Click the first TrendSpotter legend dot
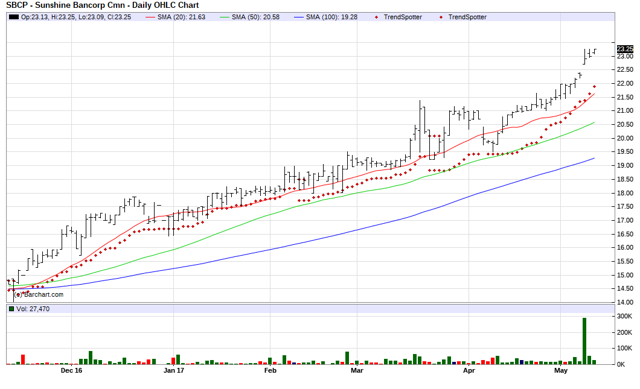Viewport: 640px width, 389px height. coord(376,17)
